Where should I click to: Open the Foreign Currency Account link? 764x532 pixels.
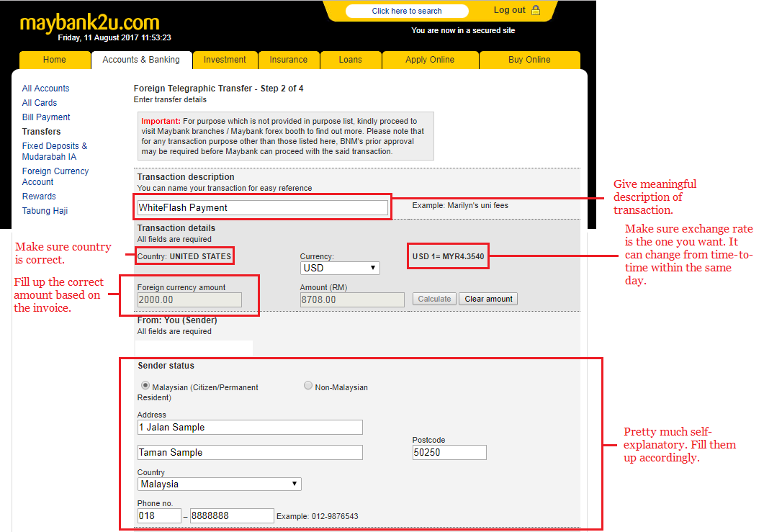click(55, 176)
